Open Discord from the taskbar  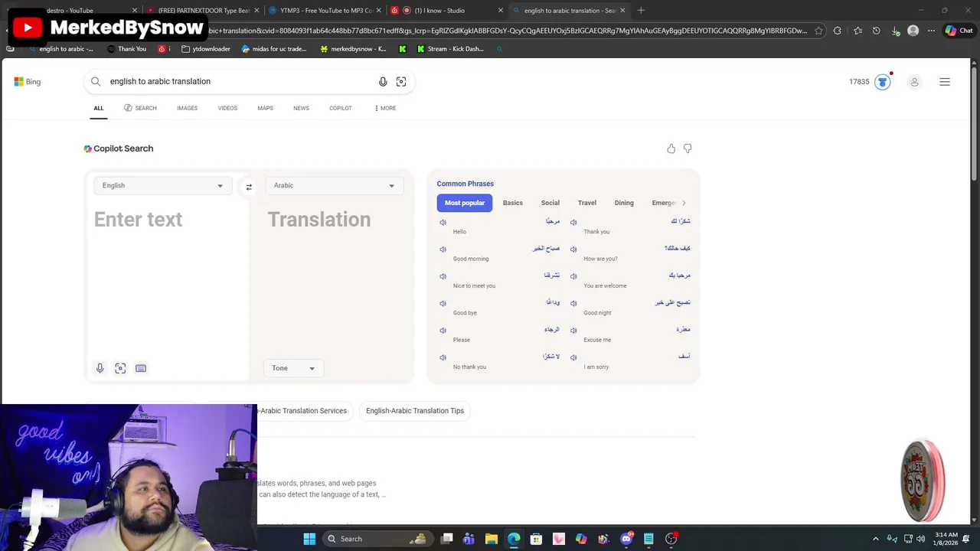point(626,539)
